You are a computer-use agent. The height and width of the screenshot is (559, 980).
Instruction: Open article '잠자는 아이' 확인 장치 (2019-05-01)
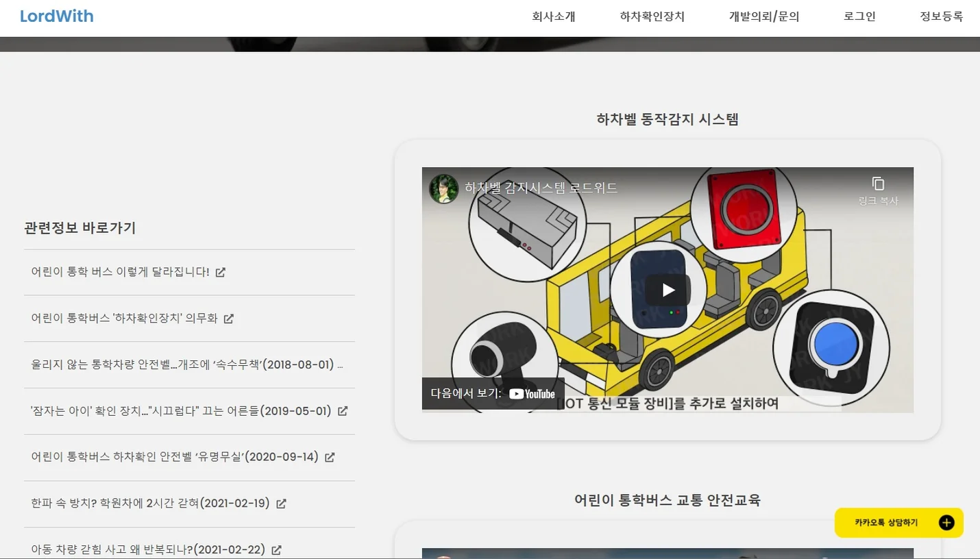(181, 411)
